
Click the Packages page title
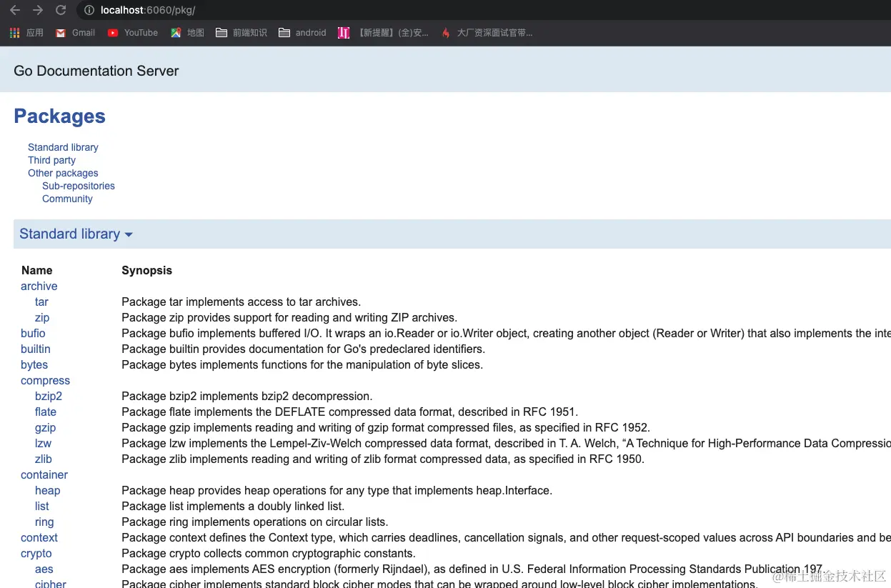coord(59,116)
